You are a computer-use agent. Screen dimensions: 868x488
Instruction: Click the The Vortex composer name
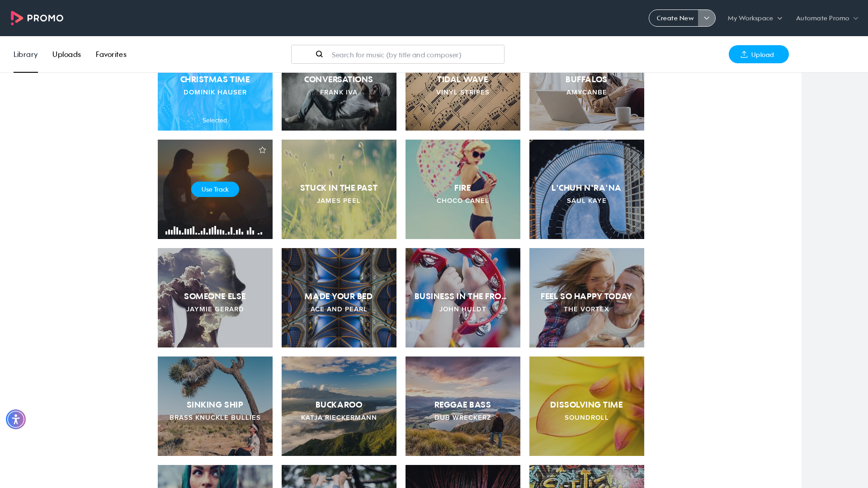tap(586, 309)
